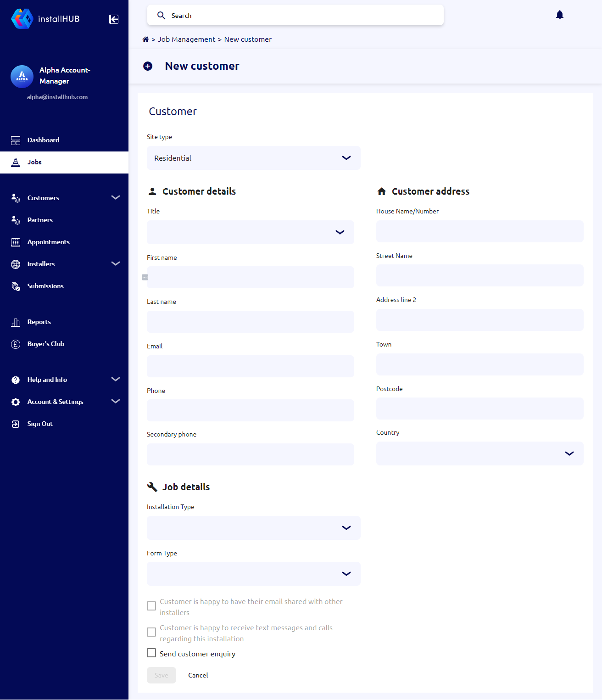Click the home icon in the breadcrumb
This screenshot has width=602, height=700.
145,39
